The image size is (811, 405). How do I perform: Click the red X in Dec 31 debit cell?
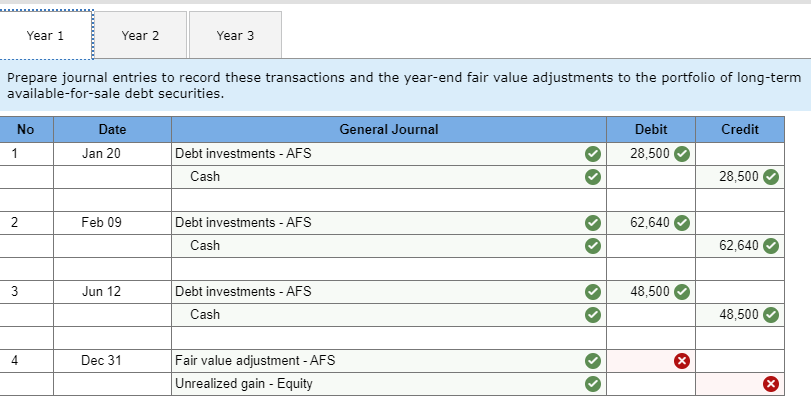click(x=682, y=360)
